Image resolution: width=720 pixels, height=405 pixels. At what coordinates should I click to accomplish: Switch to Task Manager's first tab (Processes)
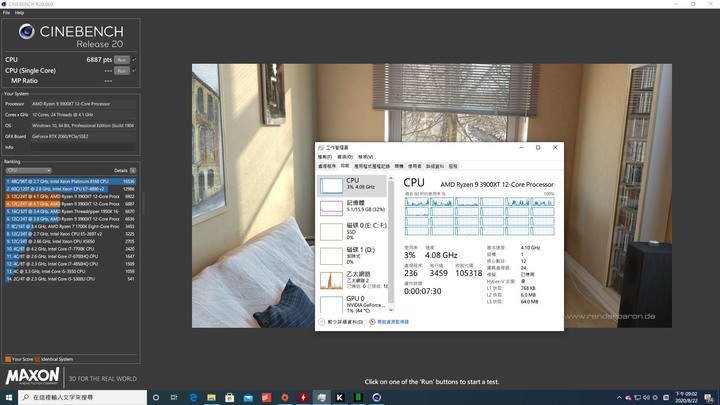[327, 166]
